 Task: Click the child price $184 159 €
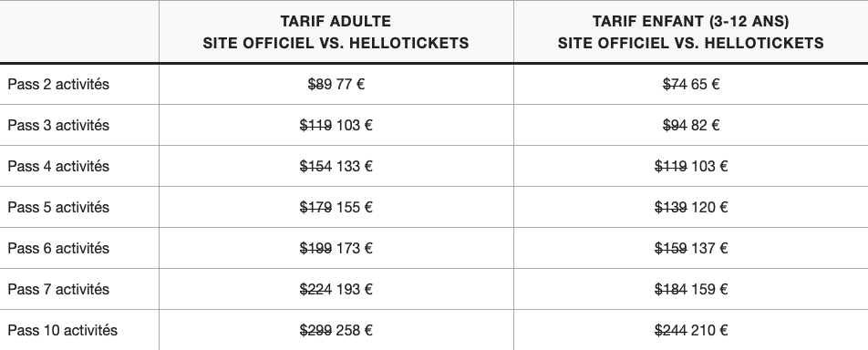pyautogui.click(x=691, y=289)
